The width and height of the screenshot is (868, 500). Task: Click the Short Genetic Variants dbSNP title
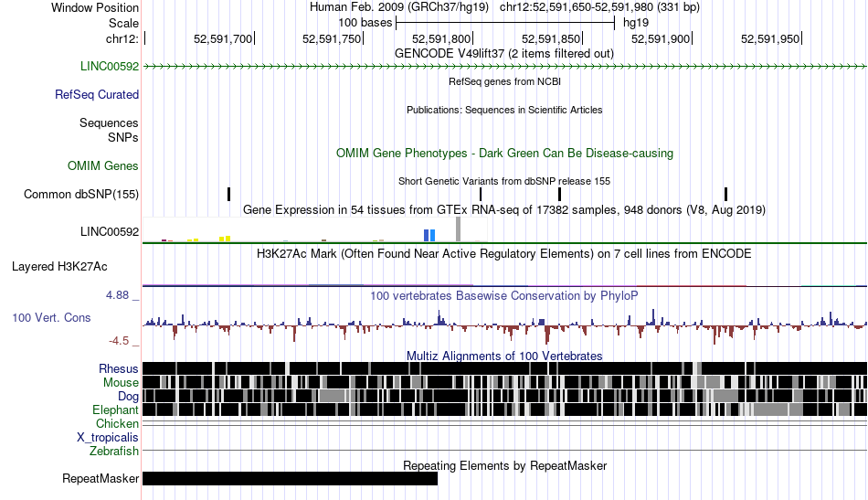coord(504,181)
